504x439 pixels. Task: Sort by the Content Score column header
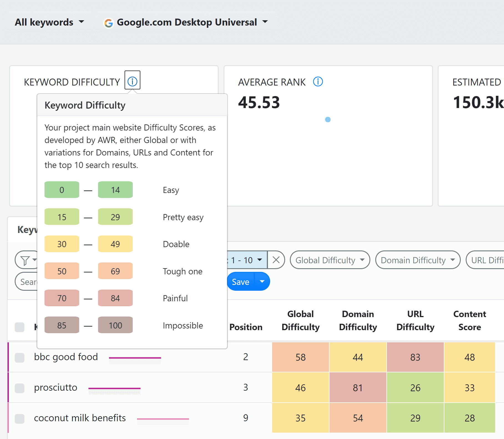[470, 320]
